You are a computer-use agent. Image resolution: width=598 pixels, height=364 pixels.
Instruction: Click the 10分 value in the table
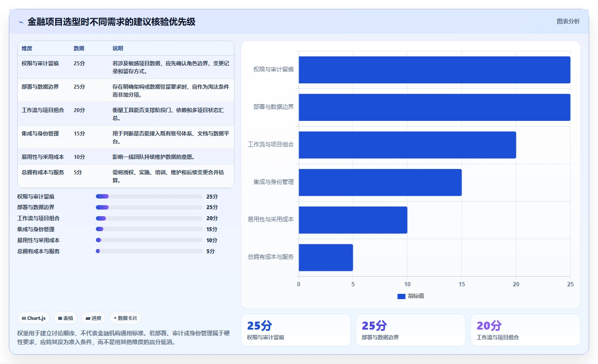(x=79, y=157)
